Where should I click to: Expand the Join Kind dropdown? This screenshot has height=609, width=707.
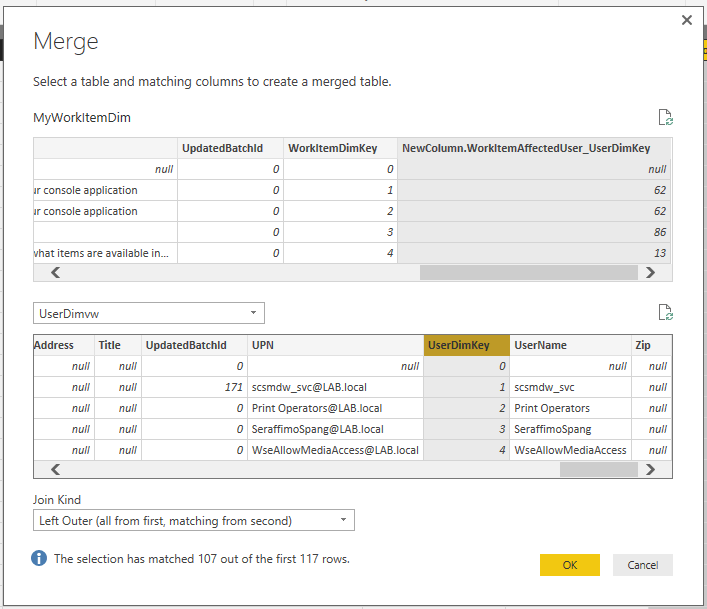194,520
